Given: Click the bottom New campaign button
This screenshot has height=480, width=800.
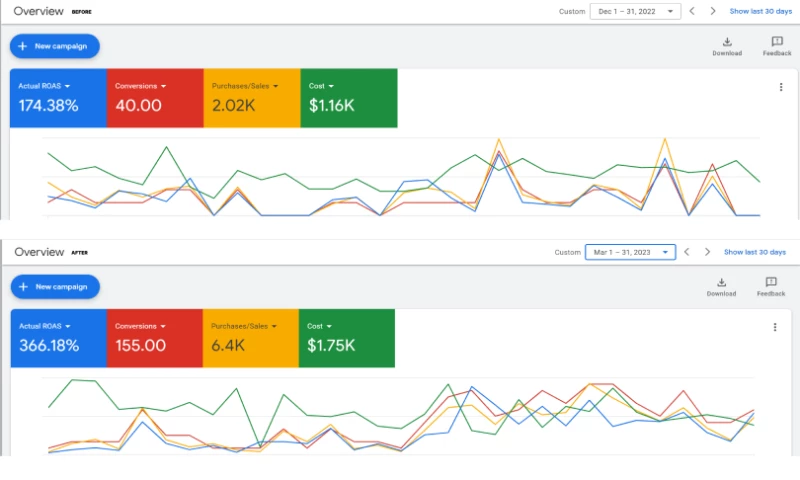Looking at the screenshot, I should [55, 287].
